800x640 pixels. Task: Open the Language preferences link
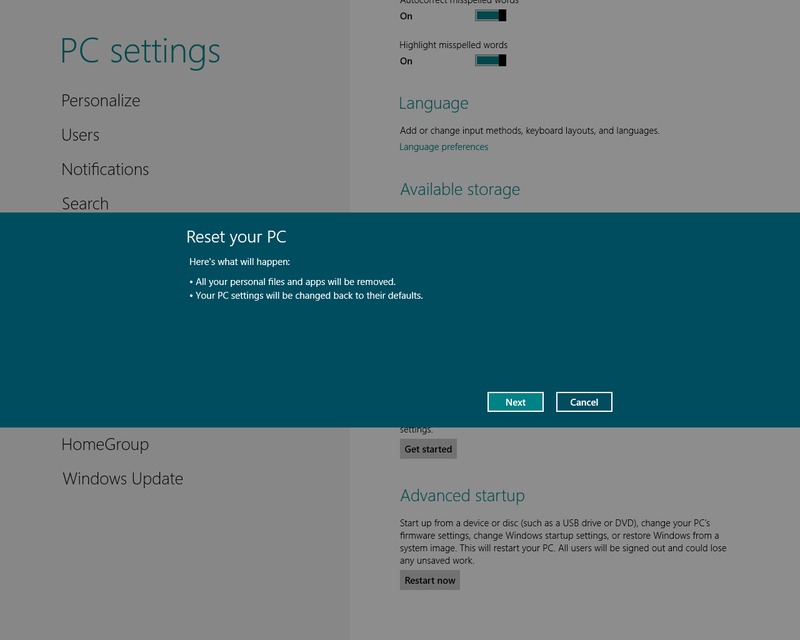(x=444, y=147)
